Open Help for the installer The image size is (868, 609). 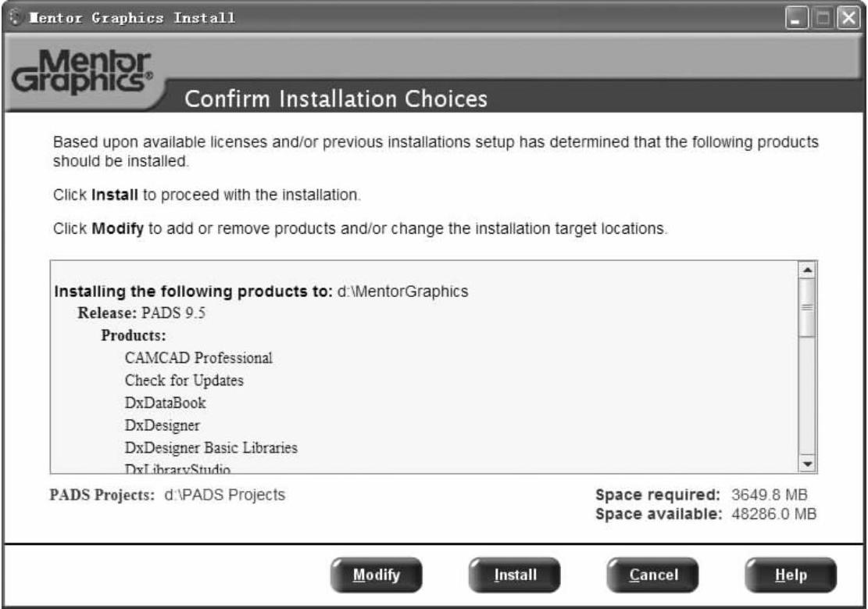pos(791,575)
